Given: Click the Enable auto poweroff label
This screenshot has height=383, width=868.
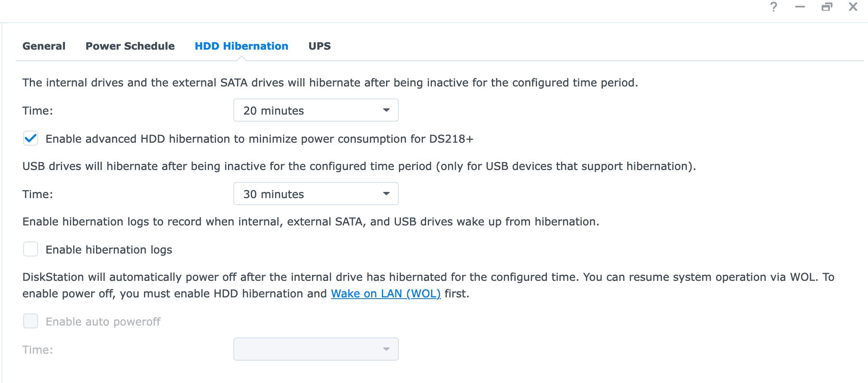Looking at the screenshot, I should tap(103, 322).
